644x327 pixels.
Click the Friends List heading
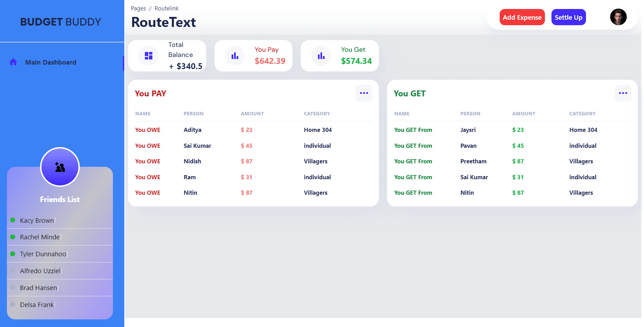(60, 199)
